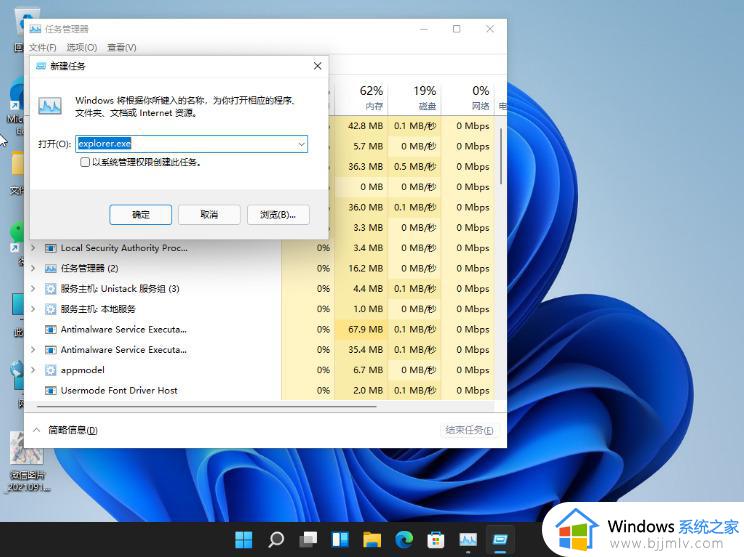Expand 服务主机: 本地服务 row
744x557 pixels.
[33, 309]
